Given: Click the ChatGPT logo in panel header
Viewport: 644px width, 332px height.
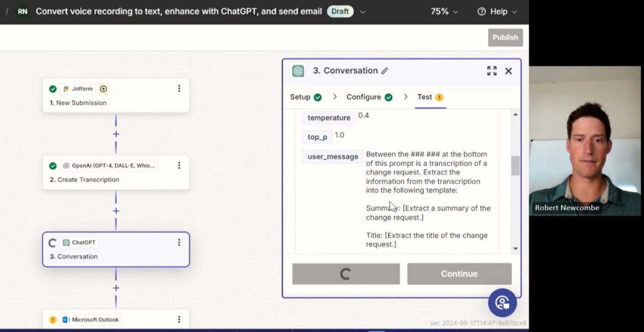Looking at the screenshot, I should [298, 71].
